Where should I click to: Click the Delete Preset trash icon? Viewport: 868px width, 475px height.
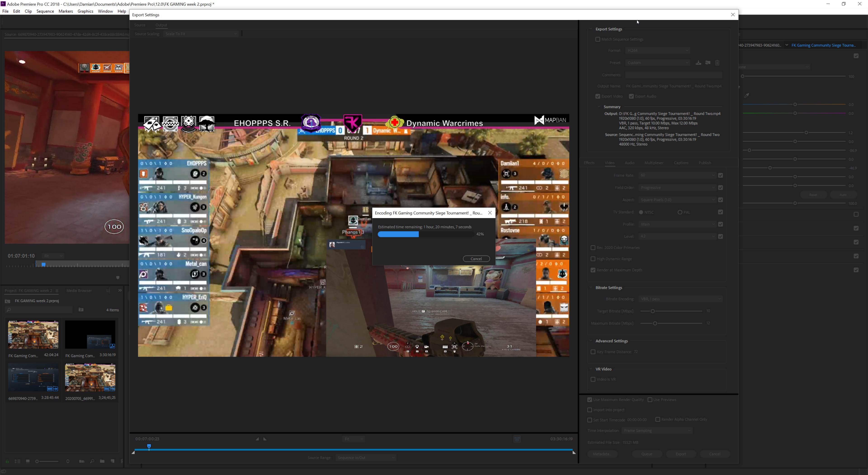tap(717, 63)
